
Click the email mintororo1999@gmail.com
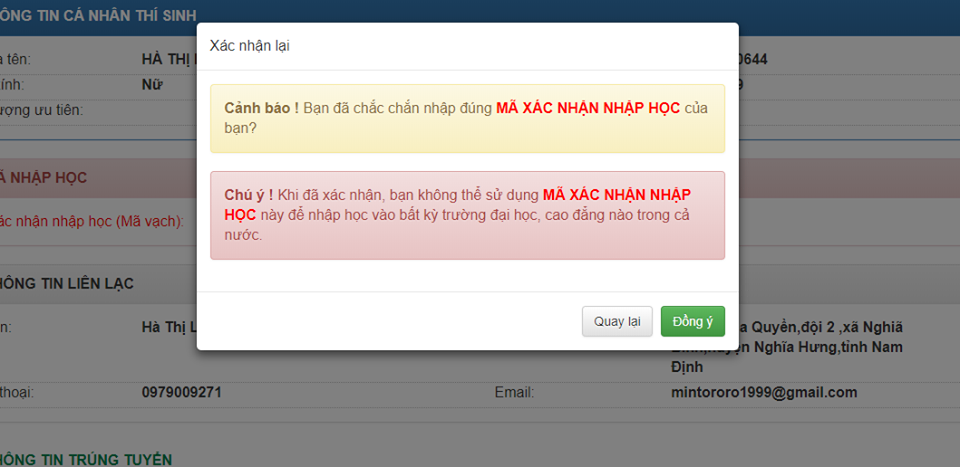(x=764, y=392)
